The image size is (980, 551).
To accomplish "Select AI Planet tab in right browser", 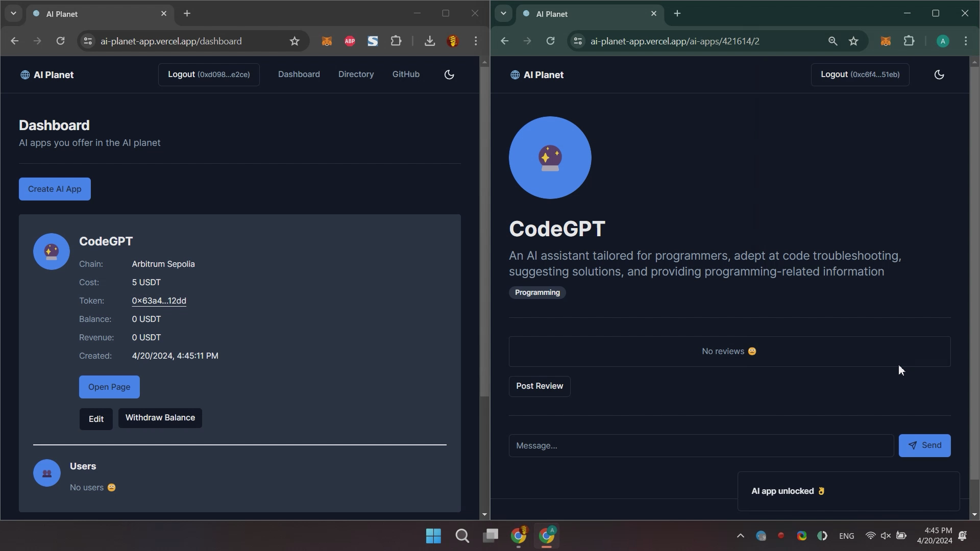I will [x=590, y=14].
